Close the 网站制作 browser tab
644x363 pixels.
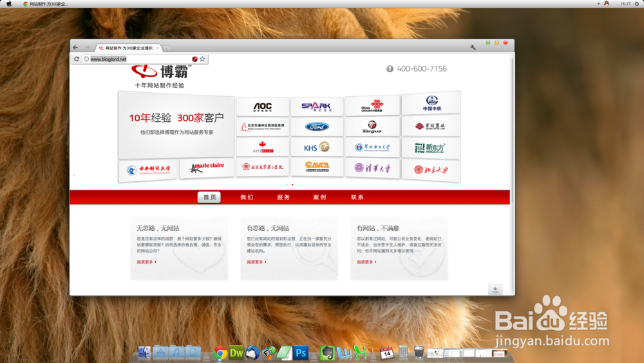pyautogui.click(x=157, y=48)
